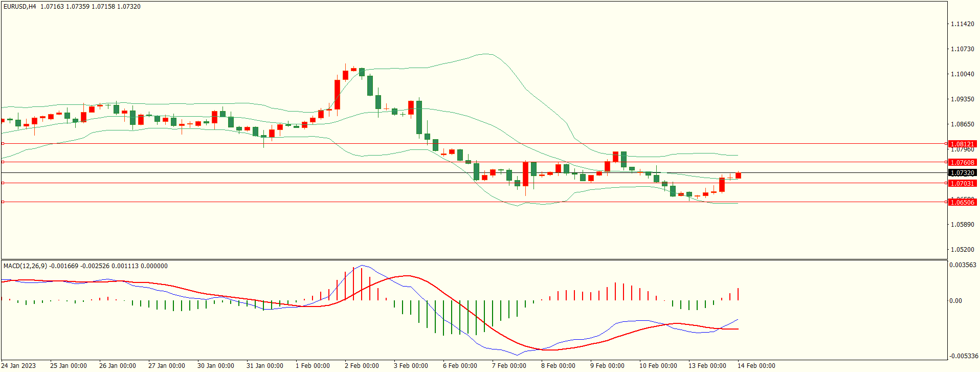Click the 1.10730 price axis value
Image resolution: width=980 pixels, height=372 pixels.
[962, 49]
